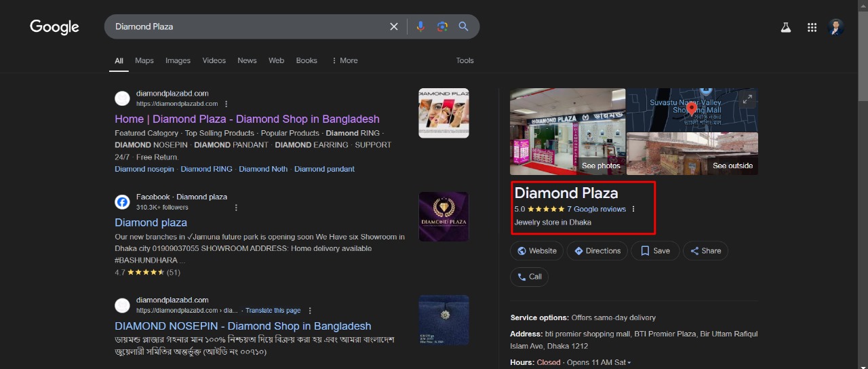The height and width of the screenshot is (369, 868).
Task: Click the magnifying glass search icon
Action: point(464,26)
